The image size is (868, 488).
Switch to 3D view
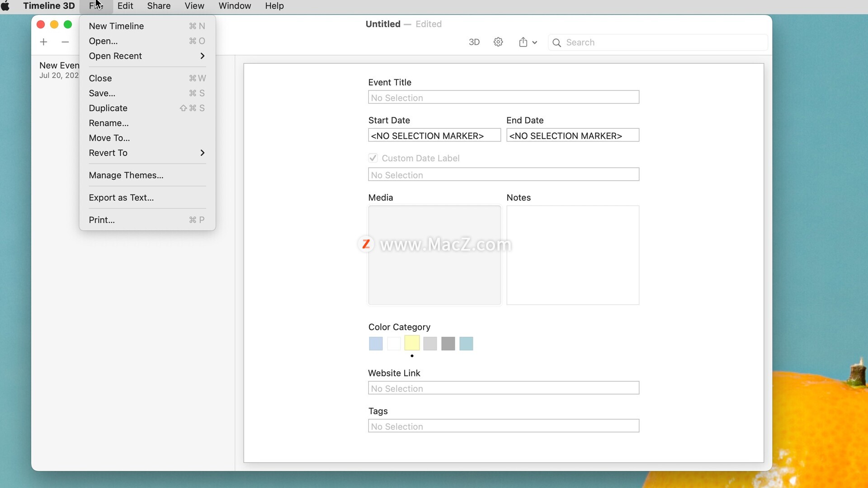pyautogui.click(x=474, y=42)
